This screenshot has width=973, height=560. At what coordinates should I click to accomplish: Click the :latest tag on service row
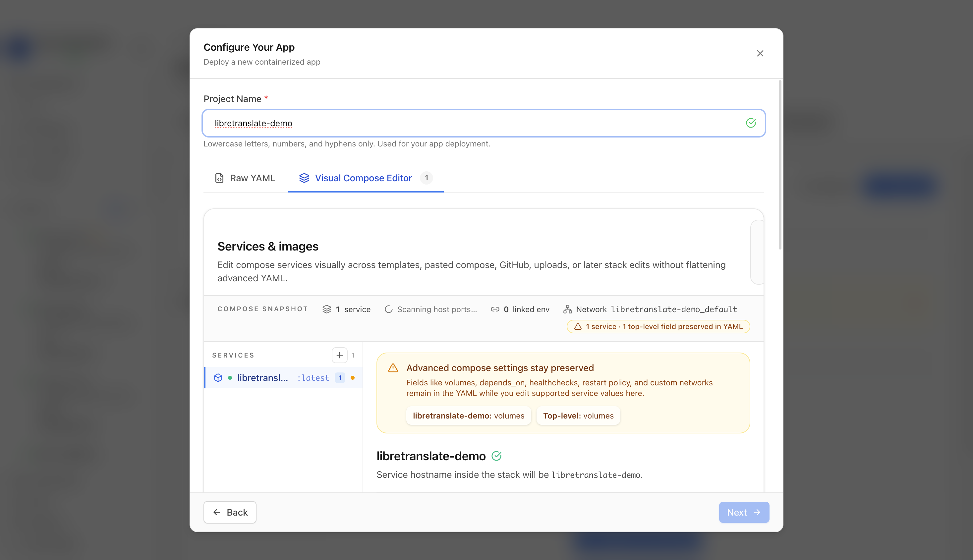313,378
